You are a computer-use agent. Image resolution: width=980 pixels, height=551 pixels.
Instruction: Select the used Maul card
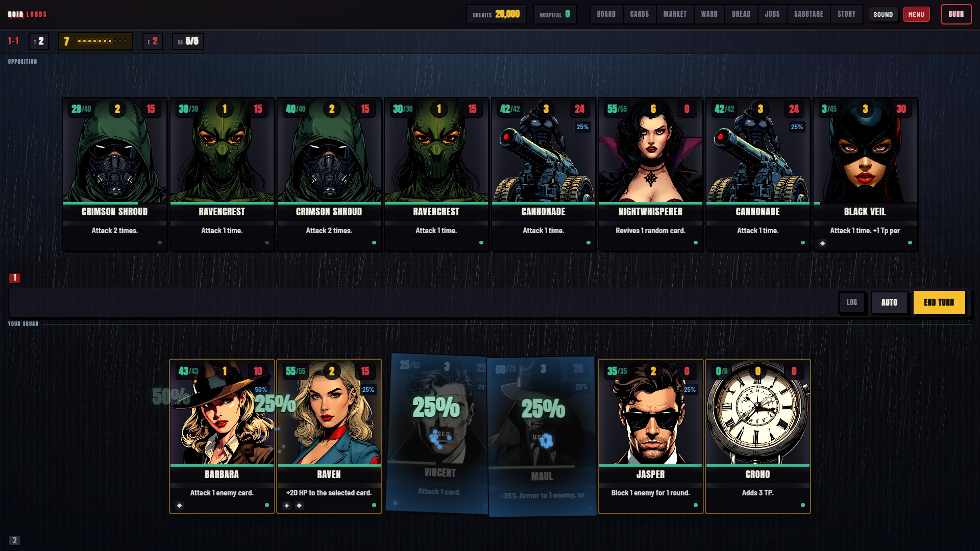[x=542, y=437]
